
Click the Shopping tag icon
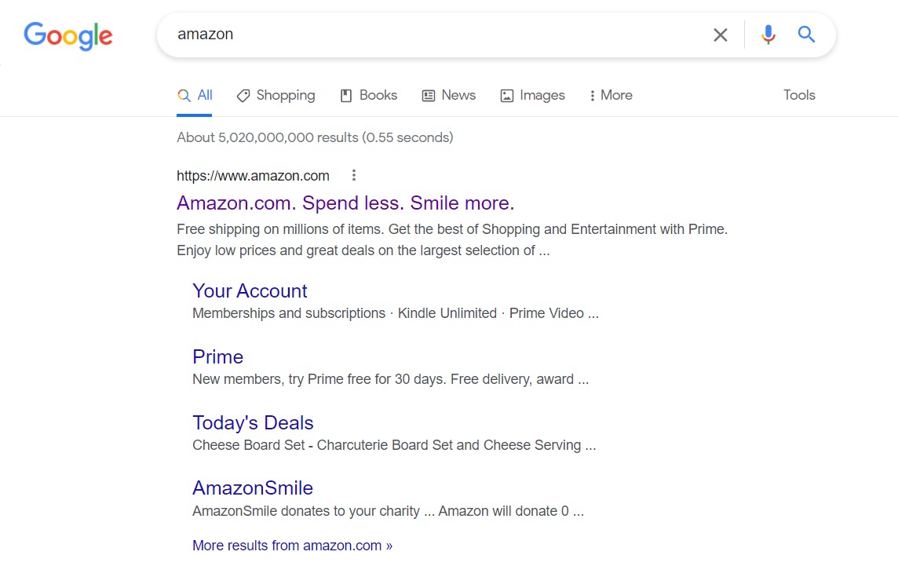[x=243, y=96]
